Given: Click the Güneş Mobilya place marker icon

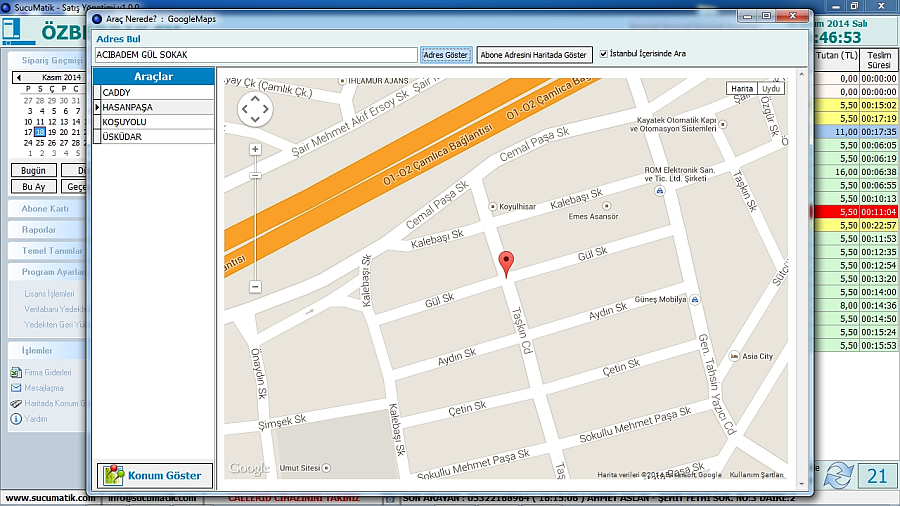Looking at the screenshot, I should tap(695, 299).
